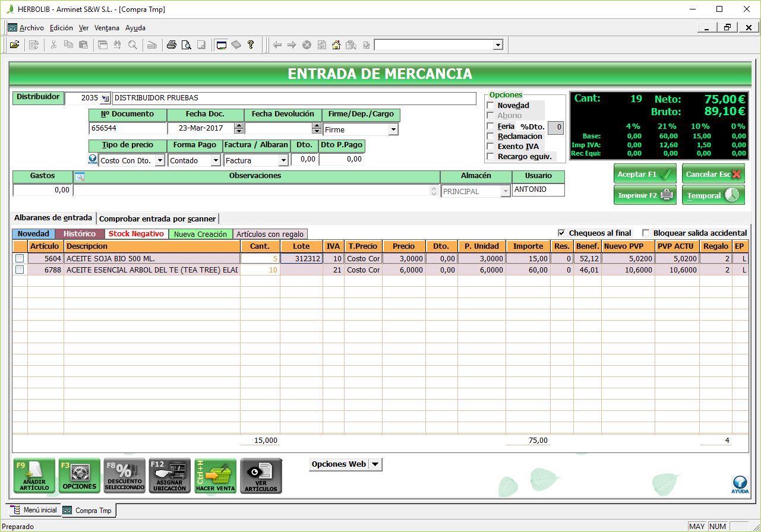Click the Hacer Venta basket icon
The image size is (761, 532).
pyautogui.click(x=215, y=476)
